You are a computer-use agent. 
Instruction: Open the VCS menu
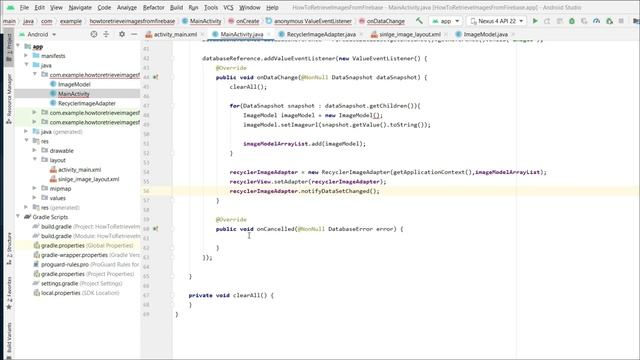click(x=229, y=7)
